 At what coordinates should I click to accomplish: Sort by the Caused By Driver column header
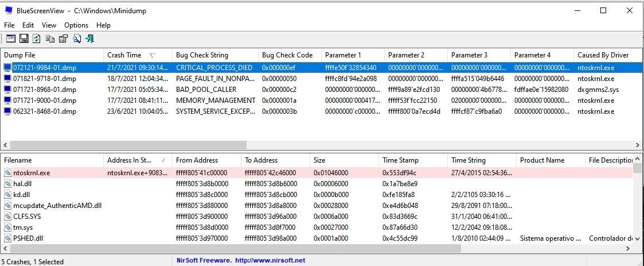[608, 55]
